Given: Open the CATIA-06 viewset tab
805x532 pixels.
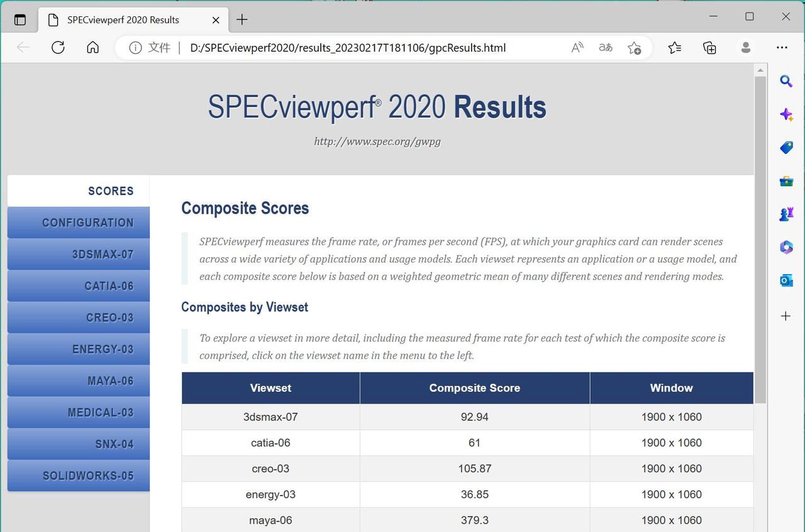Looking at the screenshot, I should [x=79, y=286].
